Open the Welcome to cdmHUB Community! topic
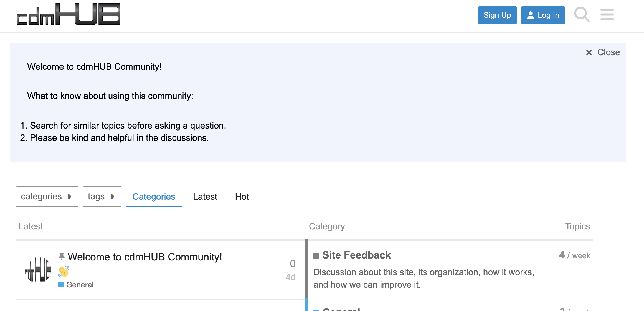Image resolution: width=644 pixels, height=311 pixels. 145,257
